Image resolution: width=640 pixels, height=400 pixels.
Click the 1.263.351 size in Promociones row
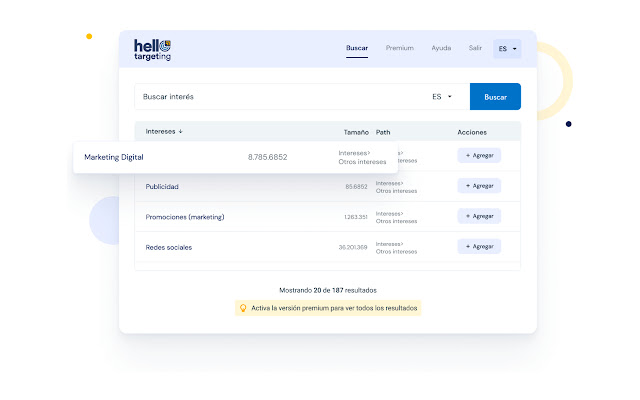pos(356,217)
